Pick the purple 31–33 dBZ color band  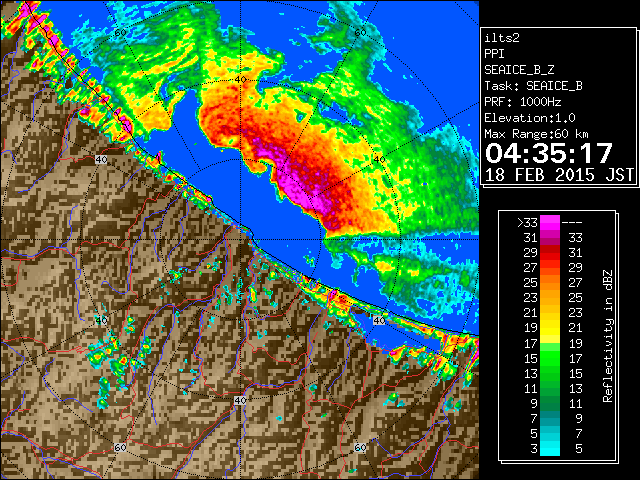coord(550,238)
